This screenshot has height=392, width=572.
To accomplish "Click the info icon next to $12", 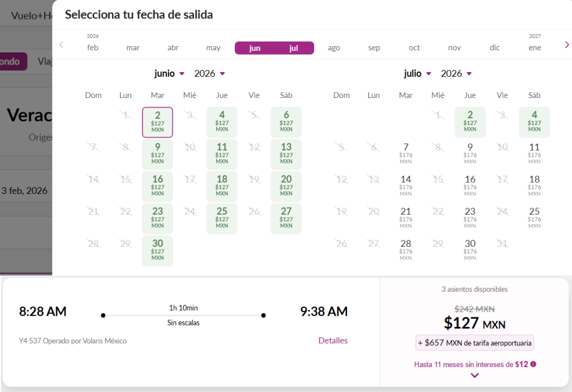I will 533,364.
